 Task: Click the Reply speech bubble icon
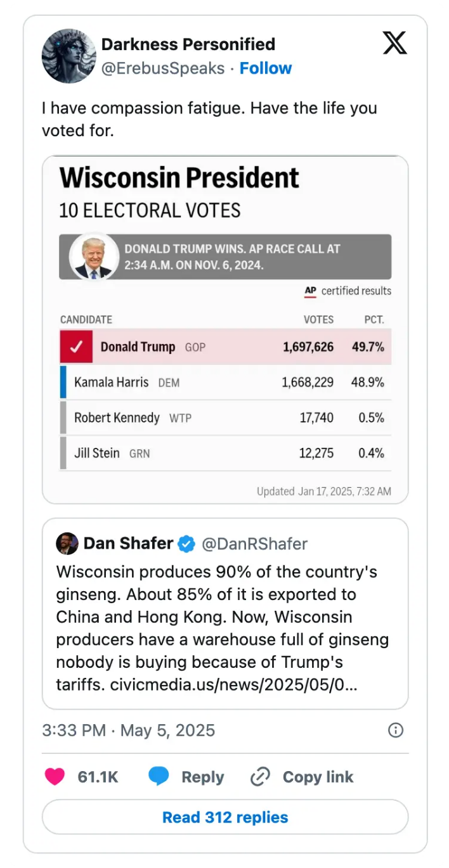pyautogui.click(x=159, y=776)
